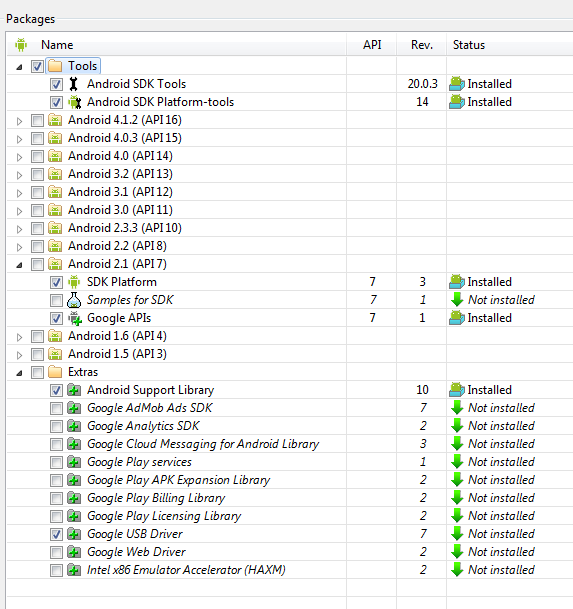Expand the Android 1.6 (API 4) node

(19, 337)
